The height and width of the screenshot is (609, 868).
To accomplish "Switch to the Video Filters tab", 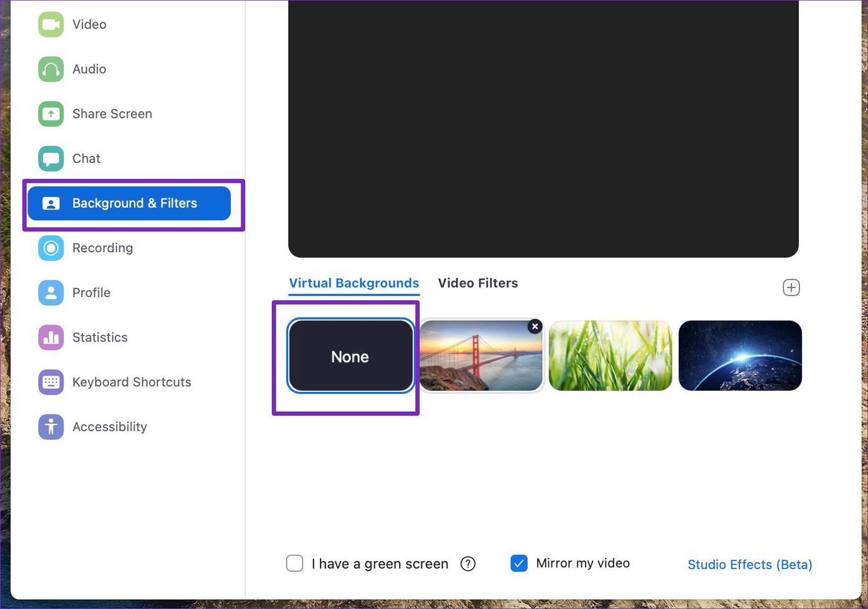I will pos(478,283).
